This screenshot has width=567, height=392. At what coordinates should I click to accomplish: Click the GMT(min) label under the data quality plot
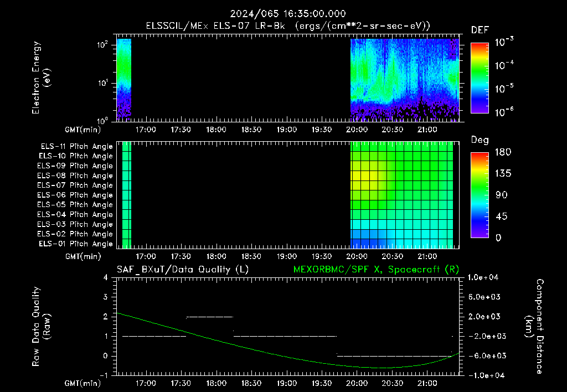(x=83, y=383)
